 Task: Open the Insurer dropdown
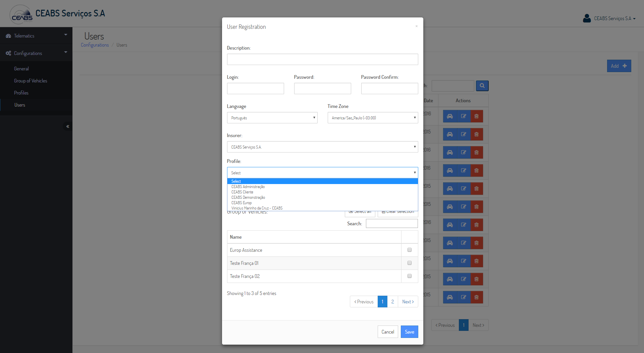point(322,147)
